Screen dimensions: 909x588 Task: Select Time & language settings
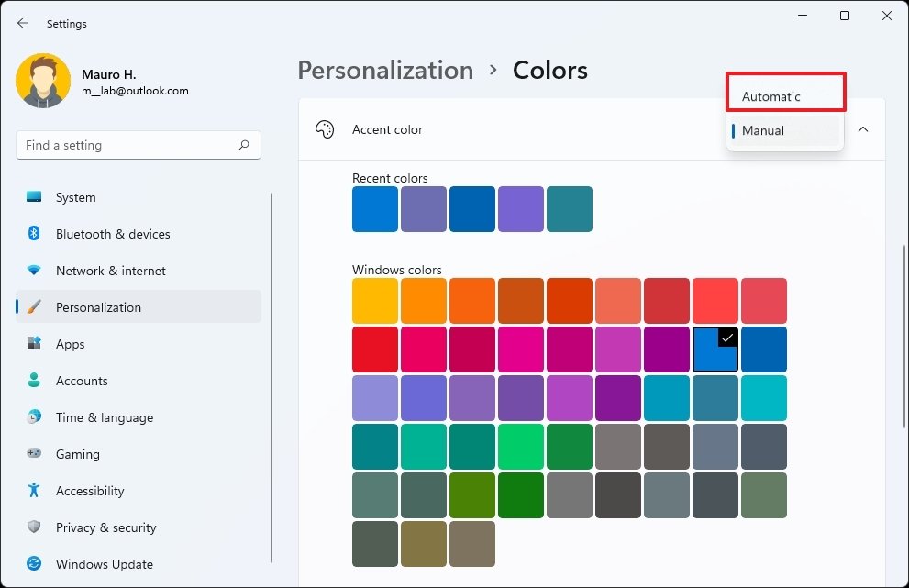click(104, 417)
